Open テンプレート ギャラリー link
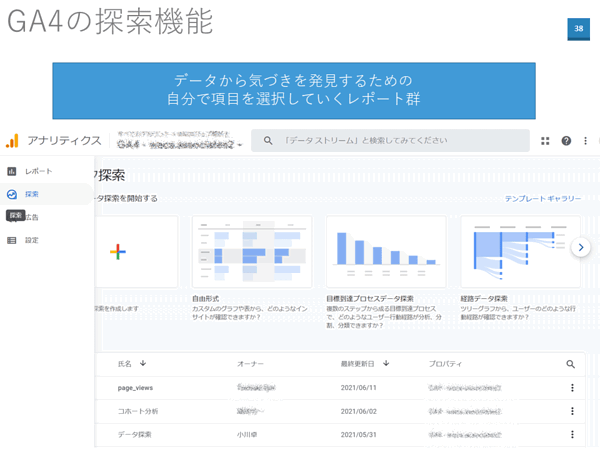The image size is (600, 450). point(543,199)
